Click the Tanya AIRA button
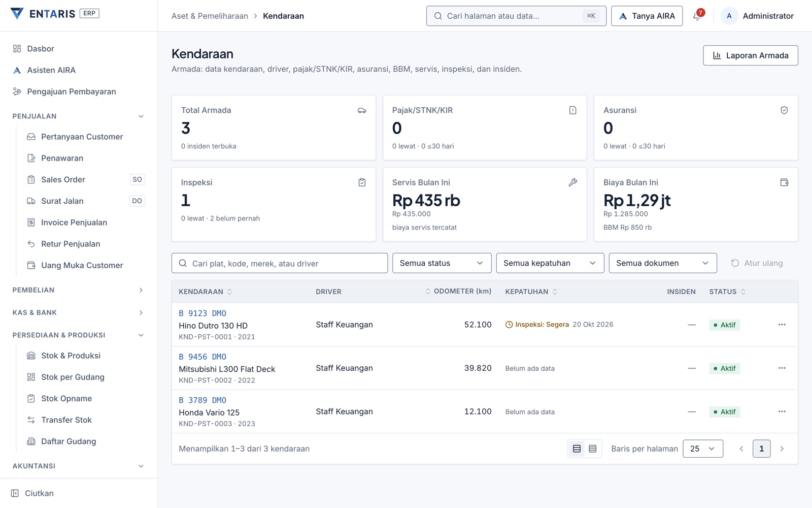 tap(647, 16)
